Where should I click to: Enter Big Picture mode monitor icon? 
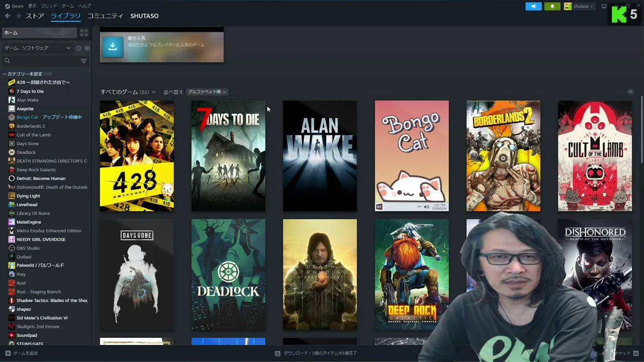pos(604,6)
